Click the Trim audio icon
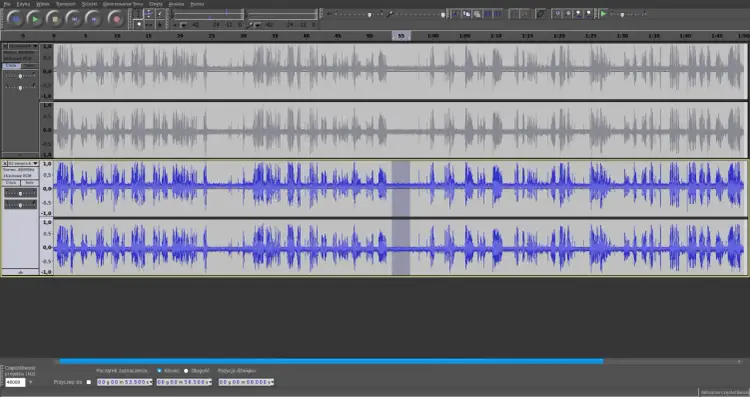This screenshot has width=750, height=397. pyautogui.click(x=487, y=14)
